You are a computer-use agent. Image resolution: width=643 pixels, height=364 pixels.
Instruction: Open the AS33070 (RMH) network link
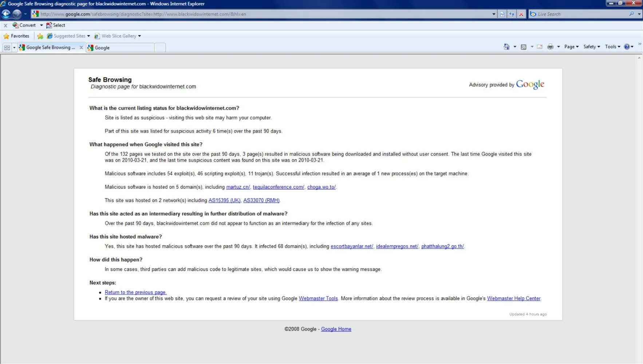point(261,201)
